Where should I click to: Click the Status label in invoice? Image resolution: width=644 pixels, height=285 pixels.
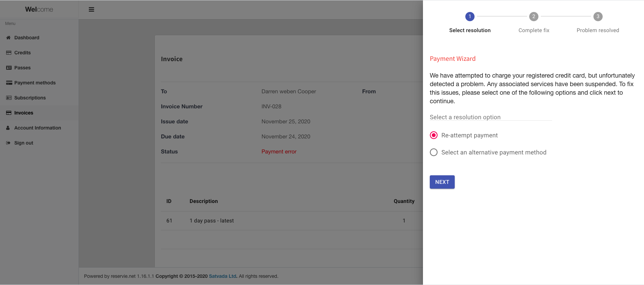click(x=169, y=152)
